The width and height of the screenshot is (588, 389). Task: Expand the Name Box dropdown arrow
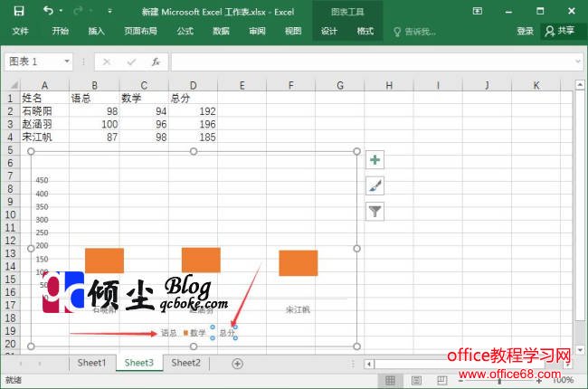(x=67, y=62)
